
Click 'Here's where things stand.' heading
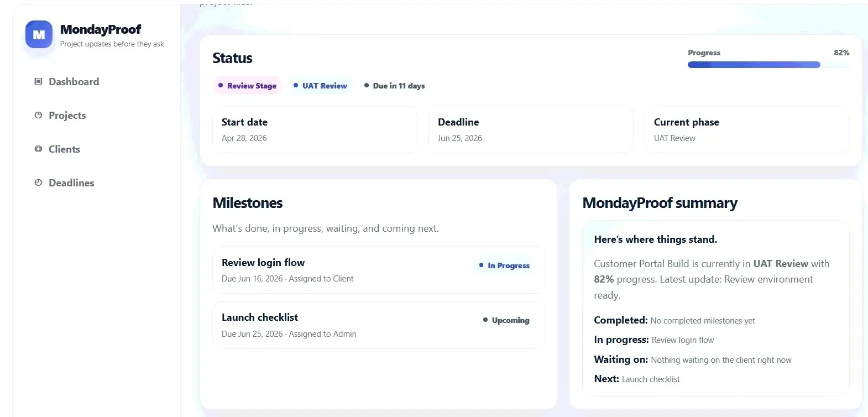point(656,239)
